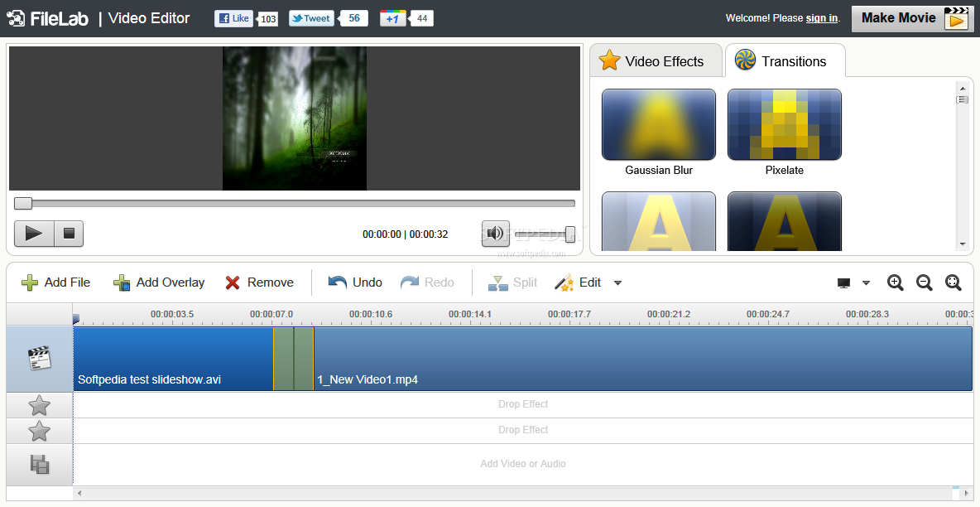Click the tweet count 56
The width and height of the screenshot is (980, 507).
pyautogui.click(x=354, y=18)
